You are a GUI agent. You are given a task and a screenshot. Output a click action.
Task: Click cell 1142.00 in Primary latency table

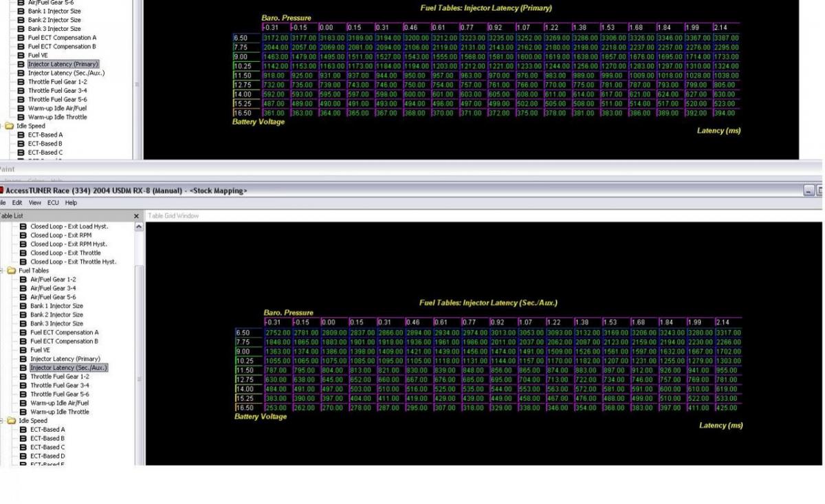[x=276, y=66]
